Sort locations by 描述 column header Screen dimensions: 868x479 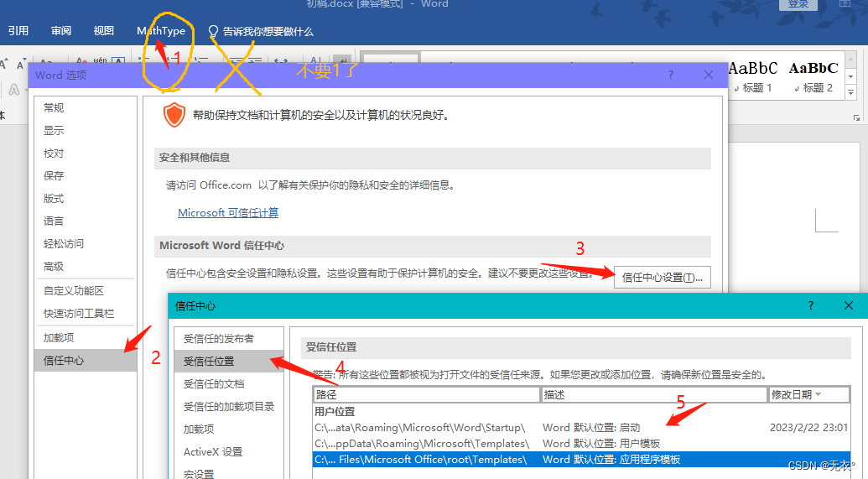click(x=654, y=395)
